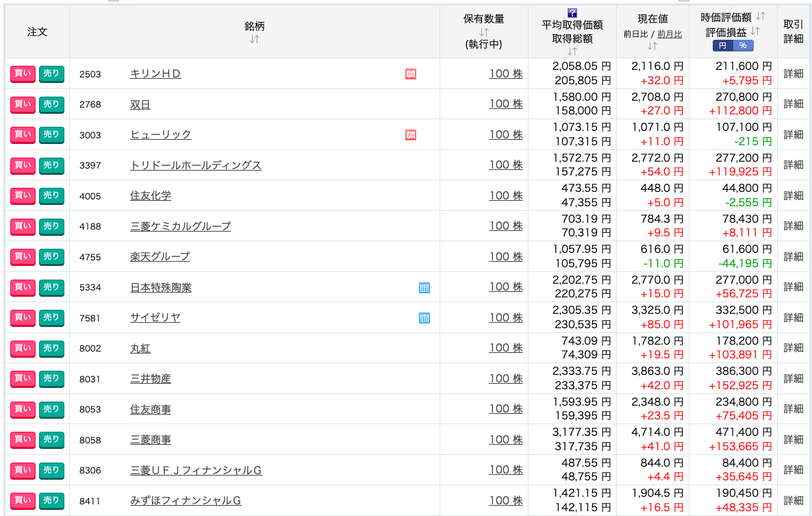The height and width of the screenshot is (516, 812).
Task: Switch 評価損益 display to 円
Action: click(x=722, y=46)
